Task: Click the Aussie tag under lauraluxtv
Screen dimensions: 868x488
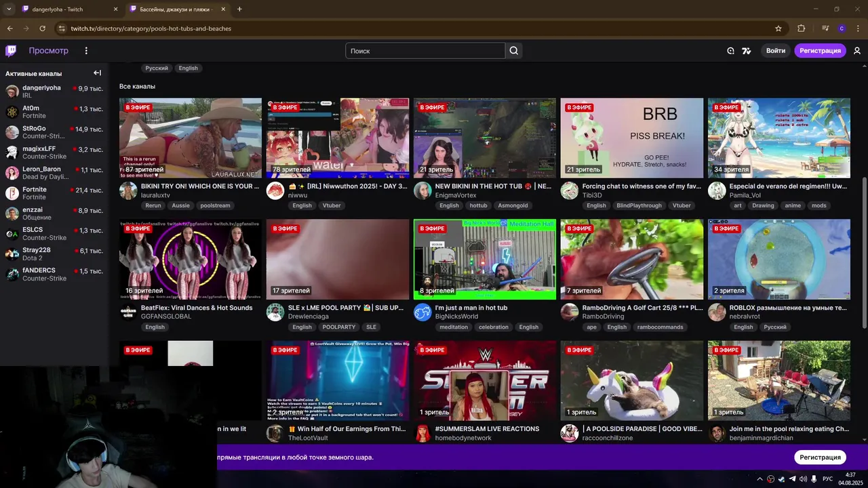Action: [180, 205]
